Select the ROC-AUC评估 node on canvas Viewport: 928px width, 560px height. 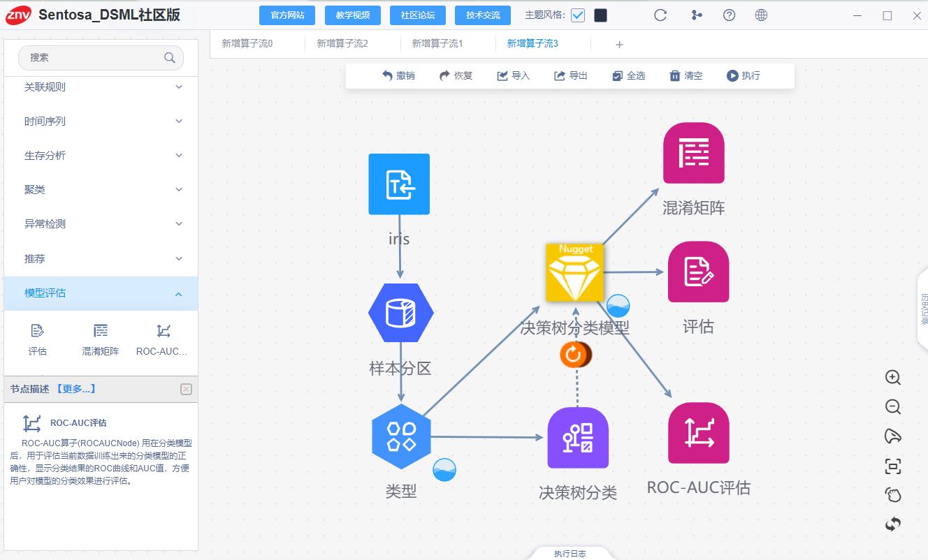pyautogui.click(x=699, y=433)
